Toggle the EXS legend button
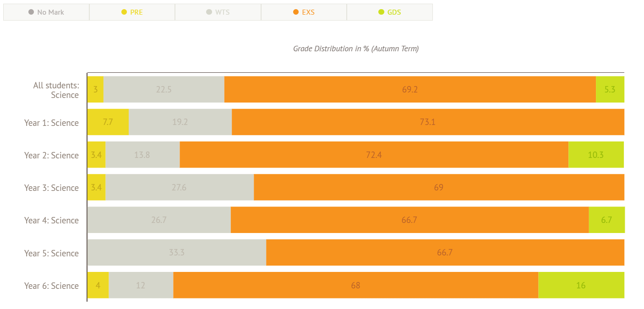Image resolution: width=644 pixels, height=309 pixels. pos(304,12)
